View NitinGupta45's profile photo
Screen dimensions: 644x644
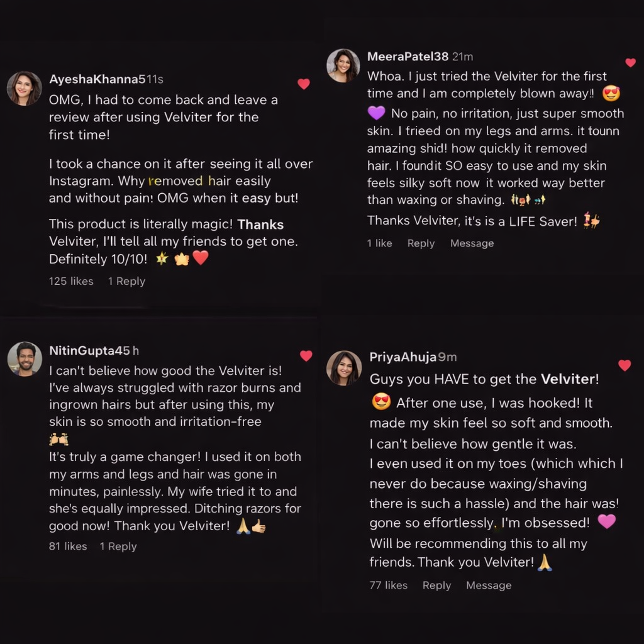click(x=25, y=359)
